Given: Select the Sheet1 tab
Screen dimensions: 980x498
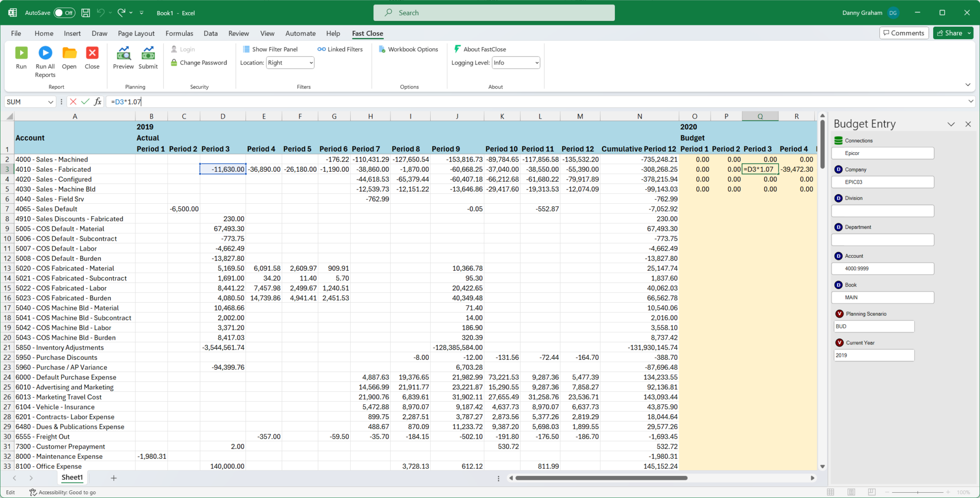Looking at the screenshot, I should [72, 477].
